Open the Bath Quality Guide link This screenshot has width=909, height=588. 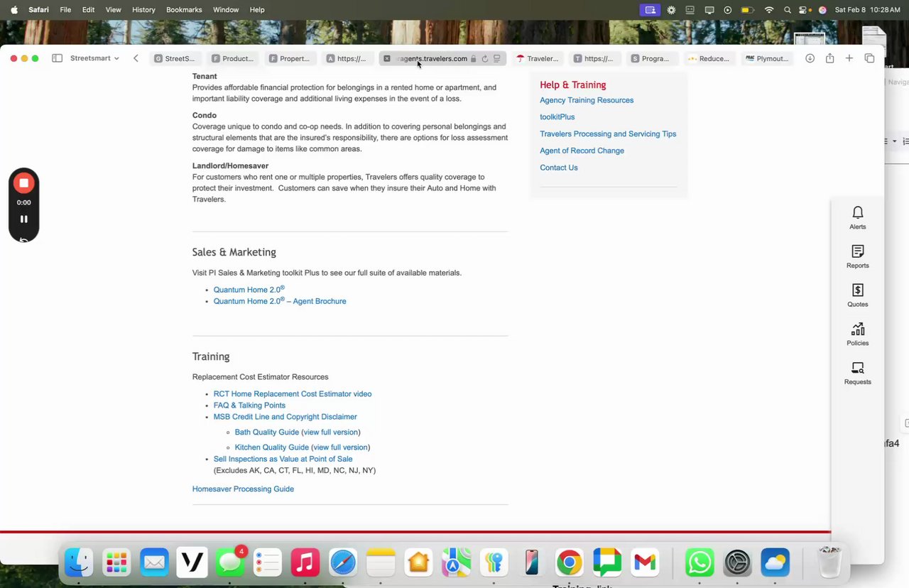click(x=267, y=432)
